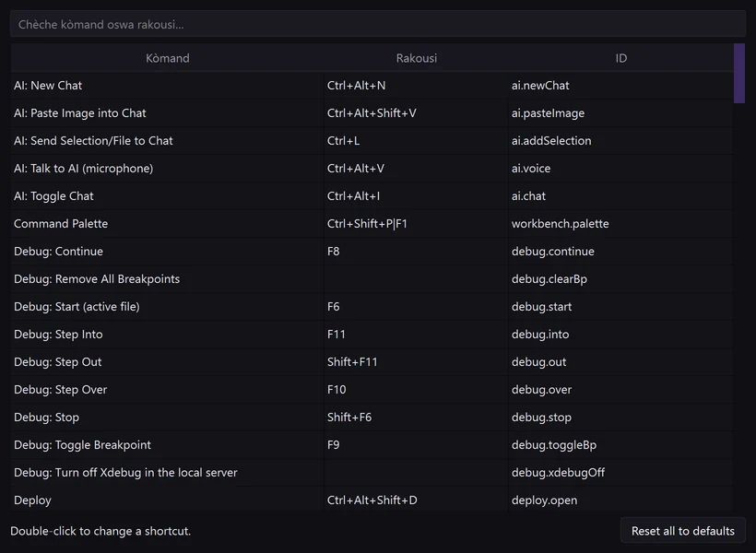Select the 'Command Palette' command
756x553 pixels.
tap(167, 224)
